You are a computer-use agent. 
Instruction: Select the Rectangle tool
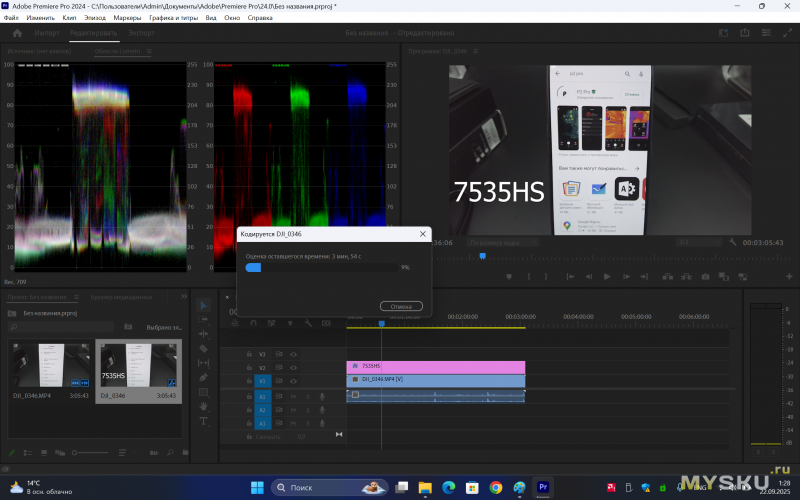204,392
